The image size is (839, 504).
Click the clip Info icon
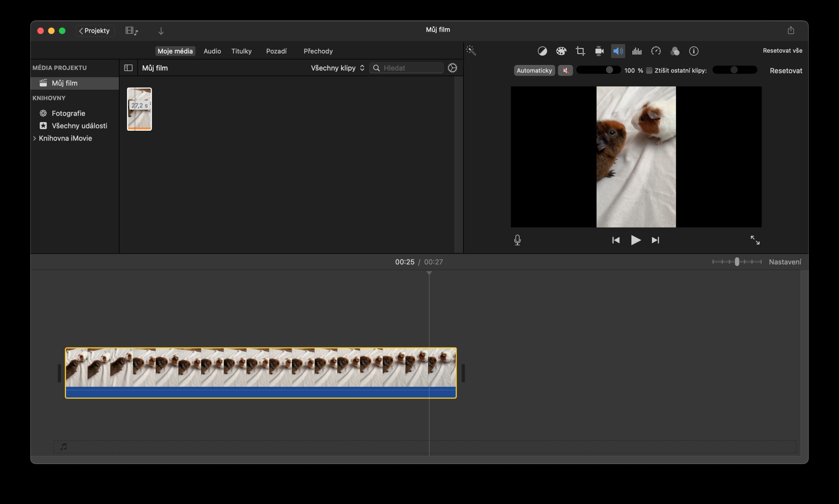coord(693,51)
